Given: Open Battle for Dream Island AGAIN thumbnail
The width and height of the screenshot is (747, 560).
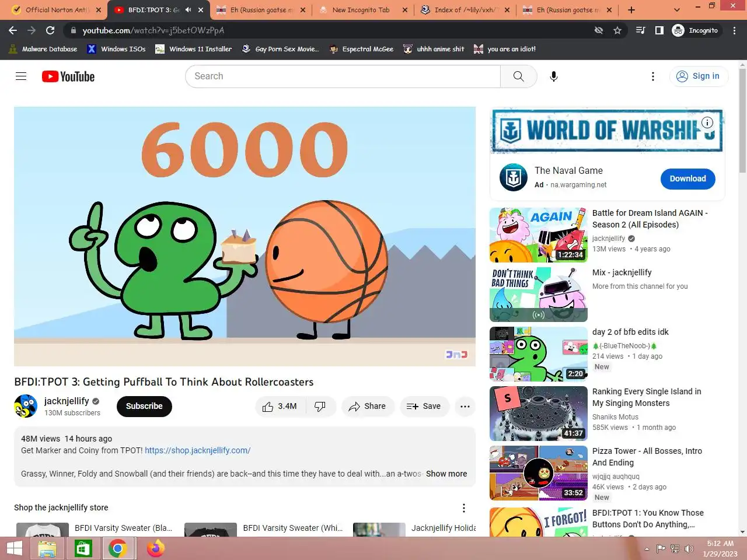Looking at the screenshot, I should (539, 235).
